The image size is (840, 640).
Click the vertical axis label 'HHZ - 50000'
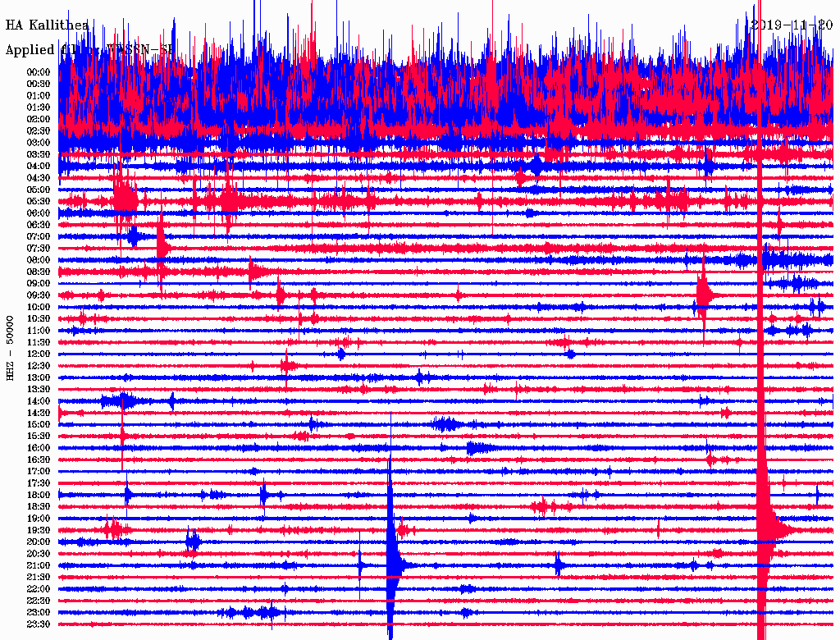click(x=10, y=349)
